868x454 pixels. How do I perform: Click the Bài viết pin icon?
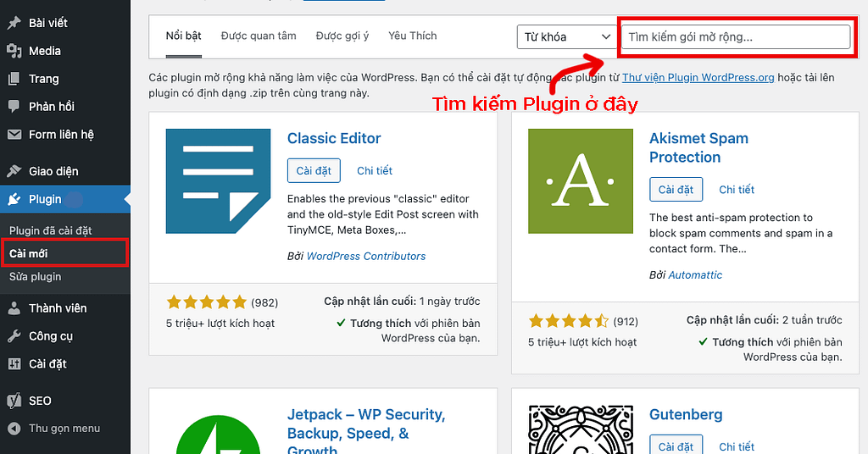click(x=14, y=23)
